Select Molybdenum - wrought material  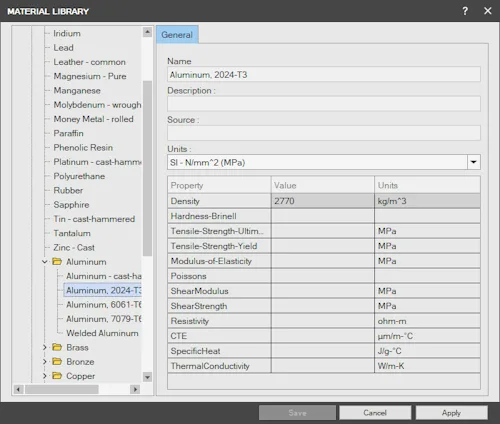click(x=97, y=105)
